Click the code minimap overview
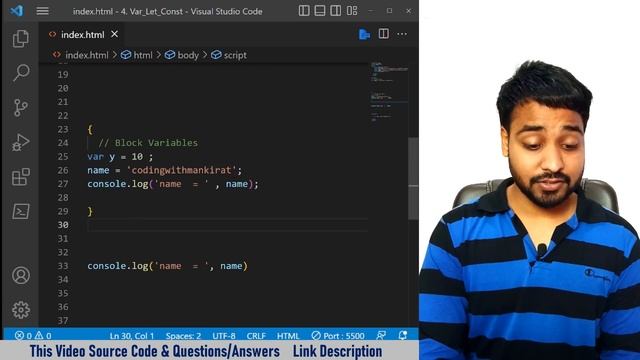This screenshot has height=360, width=640. pyautogui.click(x=389, y=92)
